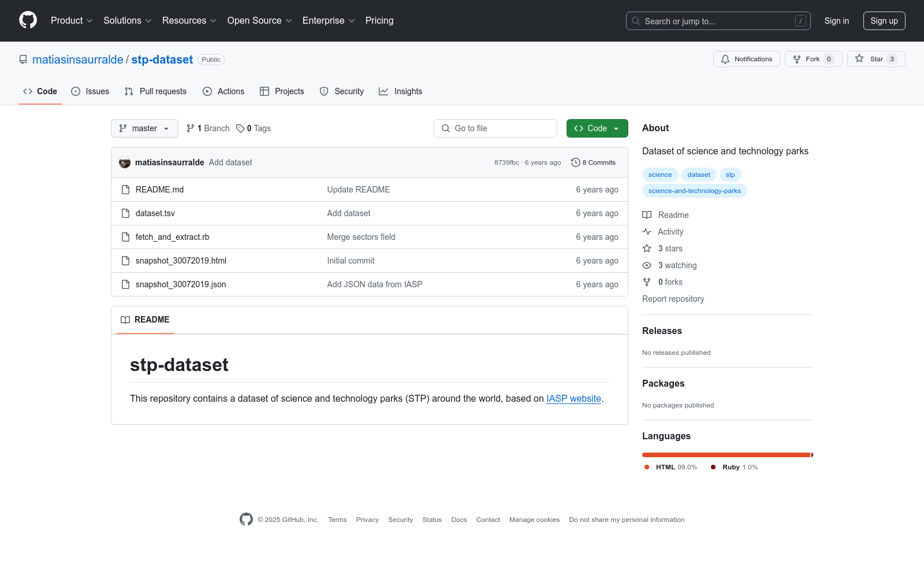Open the master branch selector dropdown
Screen dimensions: 924x578
(144, 128)
